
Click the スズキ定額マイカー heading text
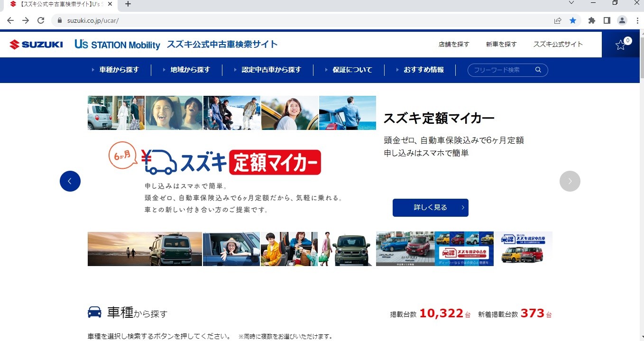click(x=439, y=118)
